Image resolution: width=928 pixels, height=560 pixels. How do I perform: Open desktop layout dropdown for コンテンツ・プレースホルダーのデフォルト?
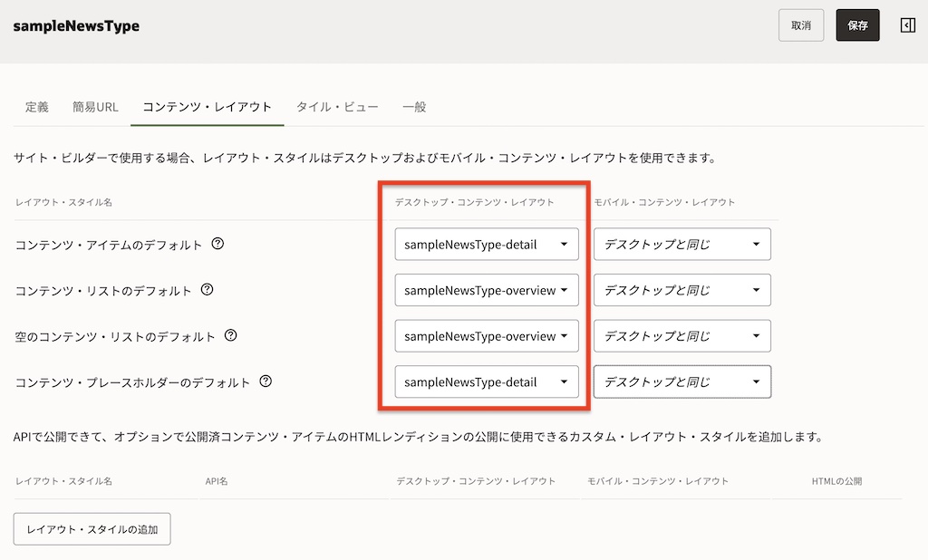486,381
